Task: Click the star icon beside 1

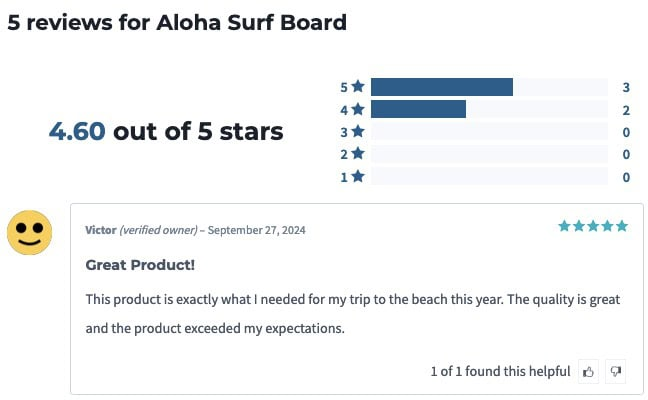Action: (x=358, y=177)
